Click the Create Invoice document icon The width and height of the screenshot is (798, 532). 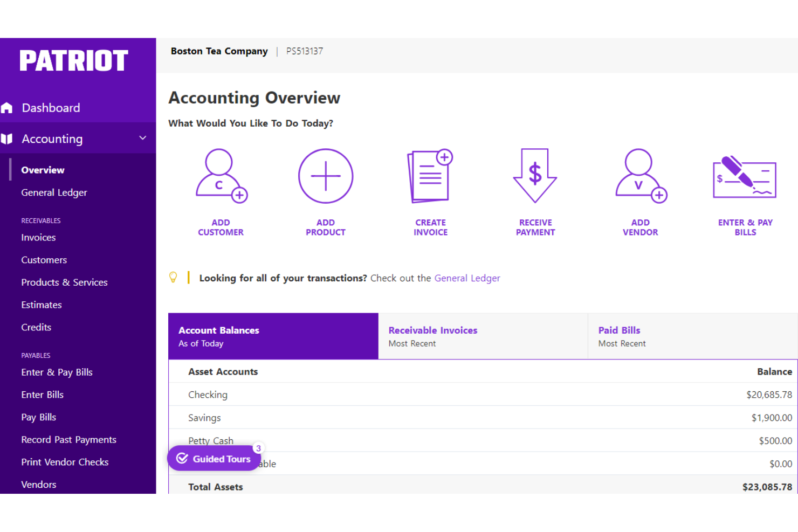[430, 176]
